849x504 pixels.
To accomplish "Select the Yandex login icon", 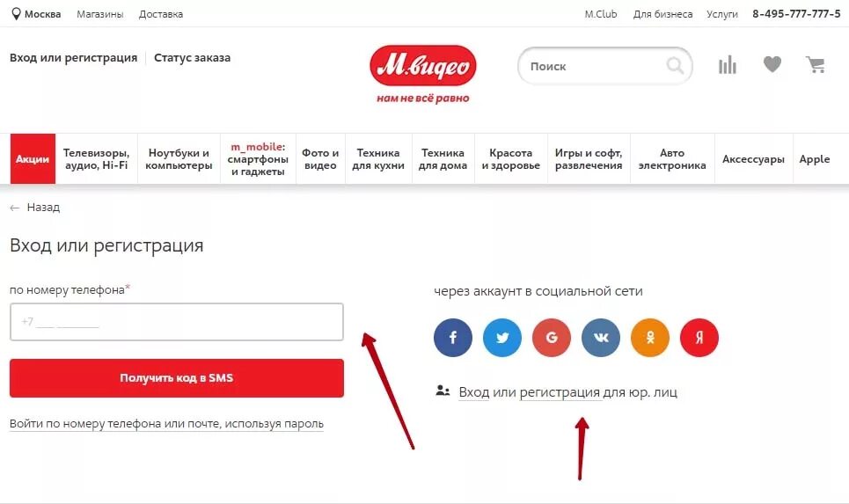I will [x=699, y=337].
